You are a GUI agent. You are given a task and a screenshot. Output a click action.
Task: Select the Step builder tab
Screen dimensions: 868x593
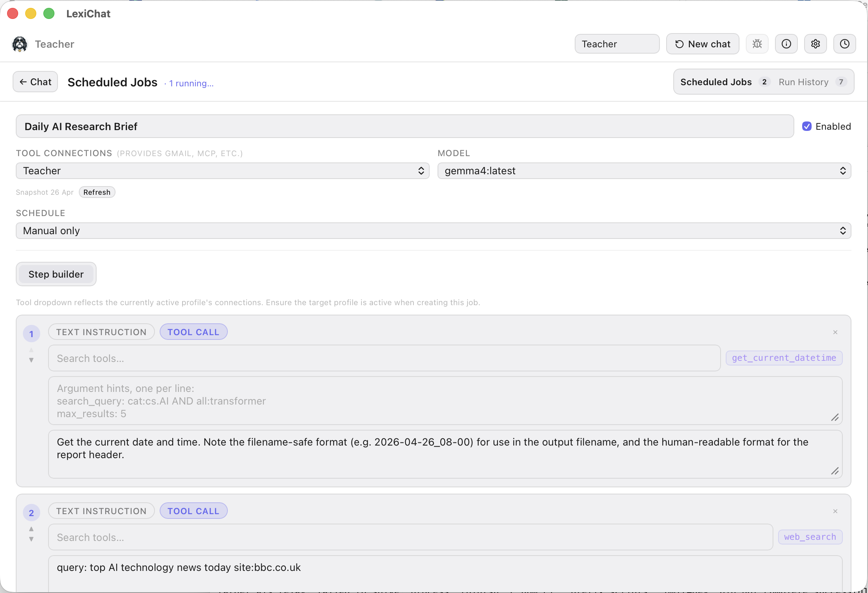coord(56,274)
